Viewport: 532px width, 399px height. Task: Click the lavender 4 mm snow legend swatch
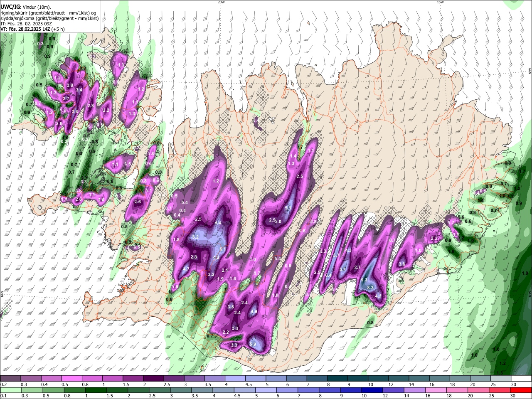pyautogui.click(x=235, y=379)
